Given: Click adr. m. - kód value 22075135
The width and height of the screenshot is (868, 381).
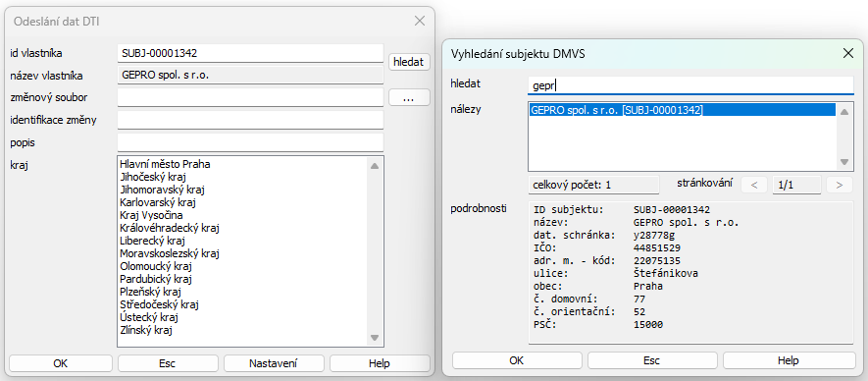Looking at the screenshot, I should (657, 260).
